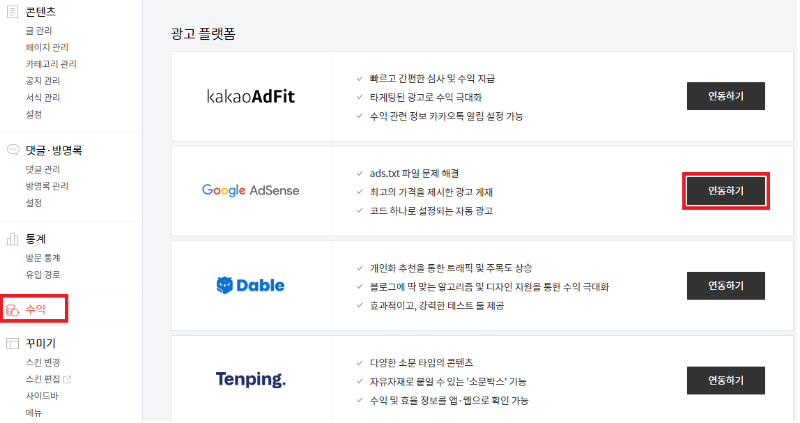Click text 다양한 소문 타입의 콘텐츠
This screenshot has height=423, width=800.
coord(421,363)
